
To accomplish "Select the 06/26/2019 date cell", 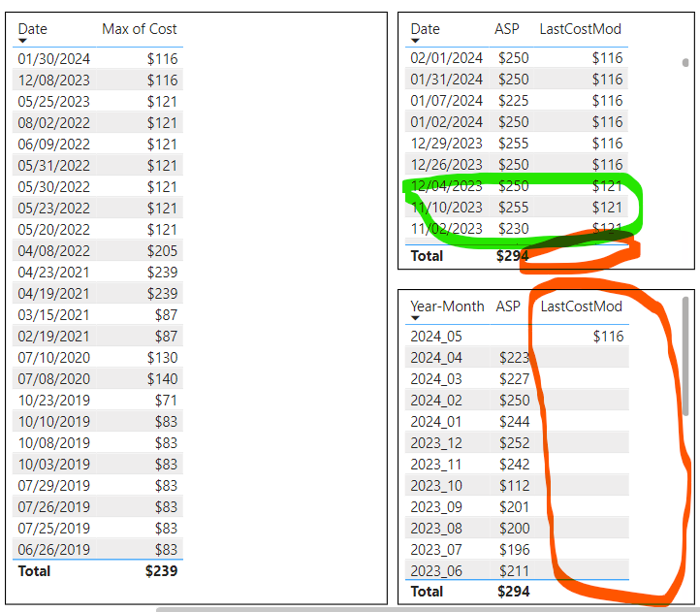I will coord(53,550).
